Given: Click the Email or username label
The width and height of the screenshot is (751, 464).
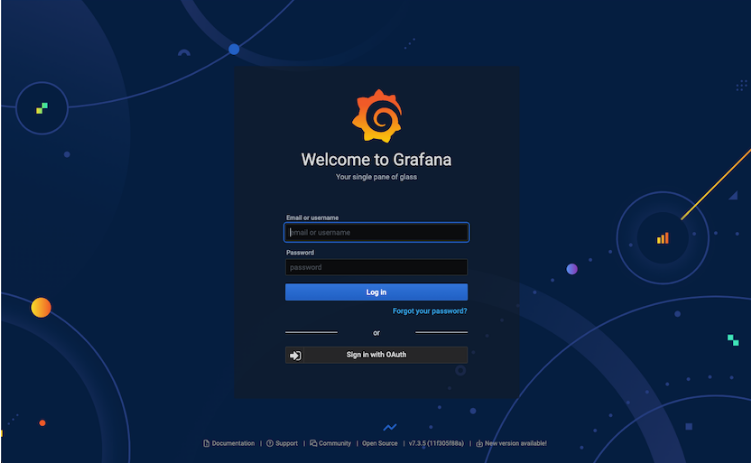Looking at the screenshot, I should click(312, 218).
